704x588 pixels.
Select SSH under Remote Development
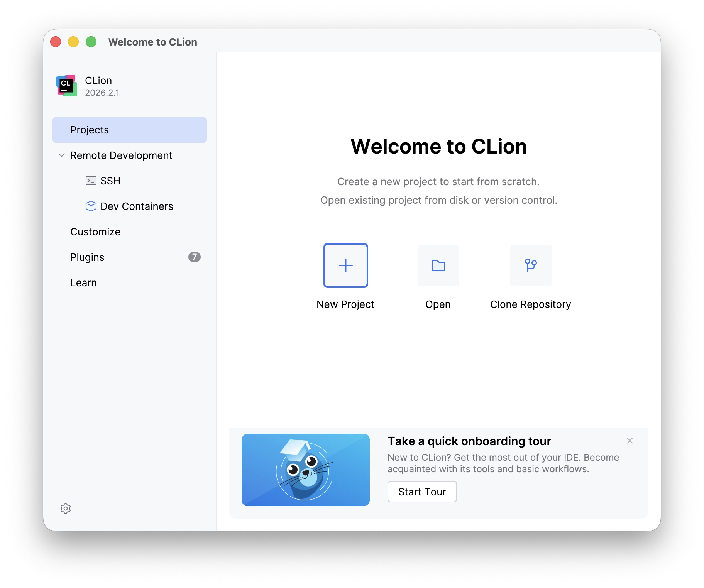[x=130, y=181]
